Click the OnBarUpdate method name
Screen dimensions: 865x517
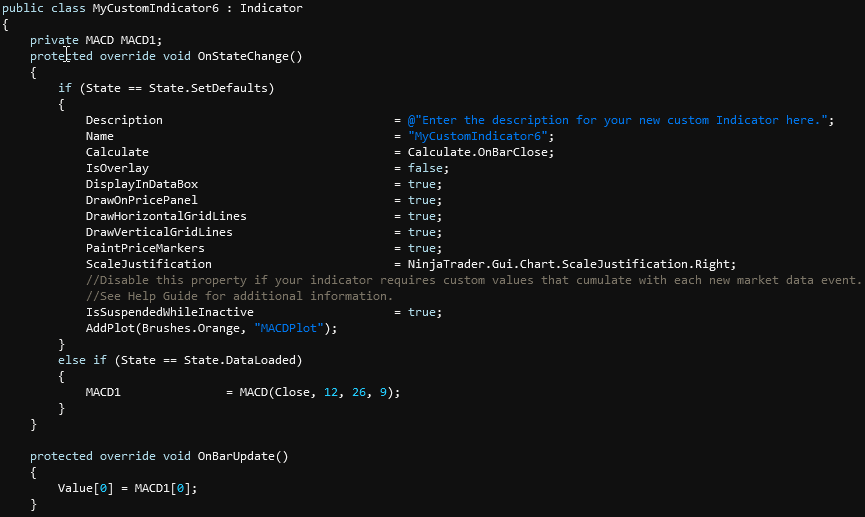239,456
